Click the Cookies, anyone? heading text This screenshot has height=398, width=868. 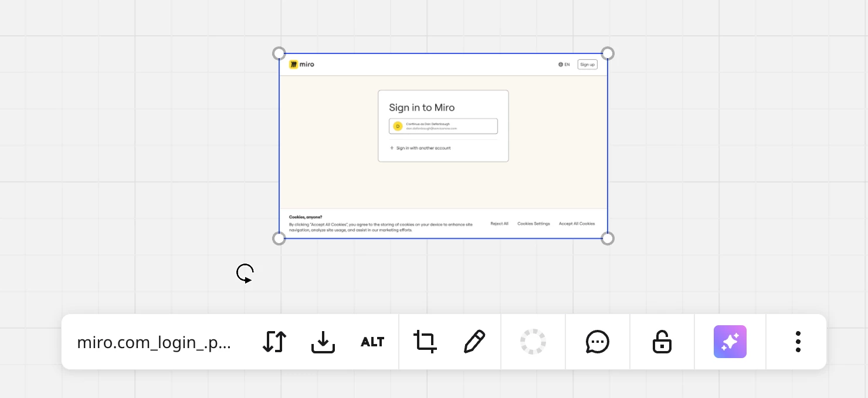(x=306, y=217)
